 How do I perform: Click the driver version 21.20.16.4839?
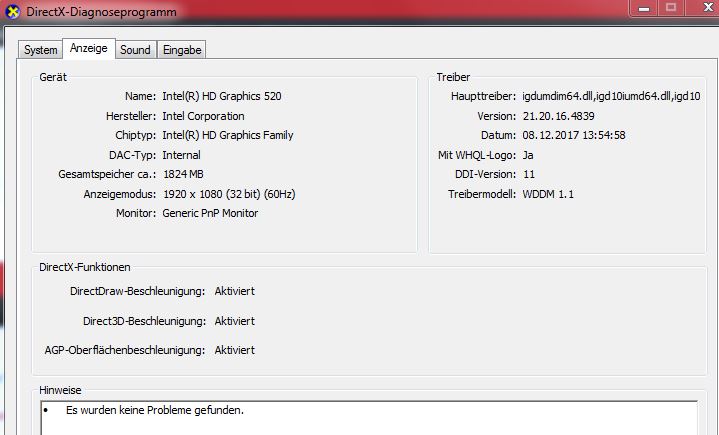click(x=556, y=116)
